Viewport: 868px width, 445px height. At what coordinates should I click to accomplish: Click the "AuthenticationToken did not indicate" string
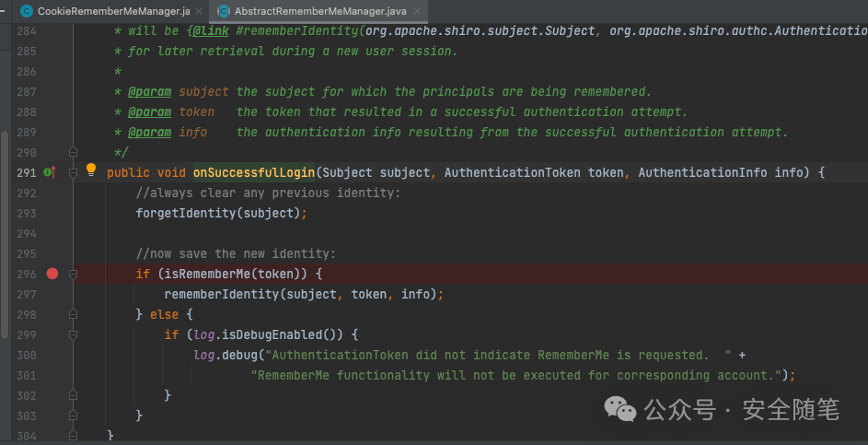(498, 355)
